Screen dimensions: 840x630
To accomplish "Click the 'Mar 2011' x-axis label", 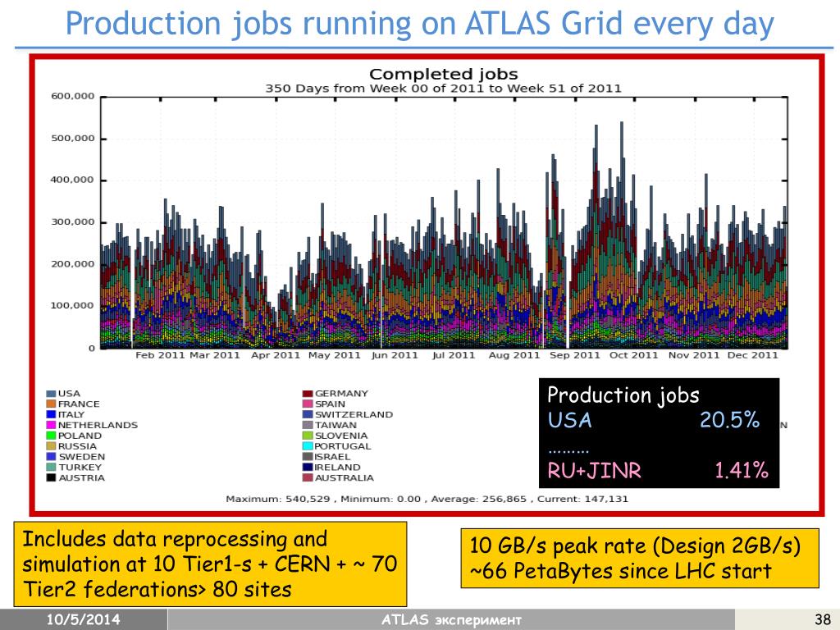I will 216,355.
